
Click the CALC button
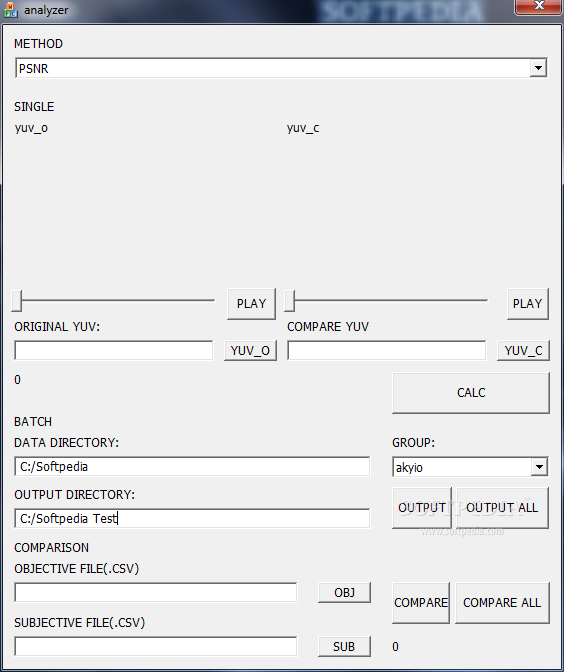(471, 393)
